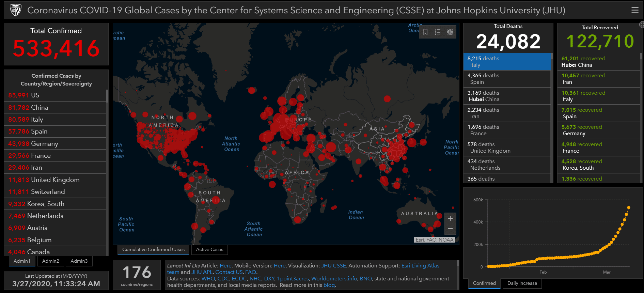Click the last data point on the chart
This screenshot has height=293, width=644.
pyautogui.click(x=629, y=207)
